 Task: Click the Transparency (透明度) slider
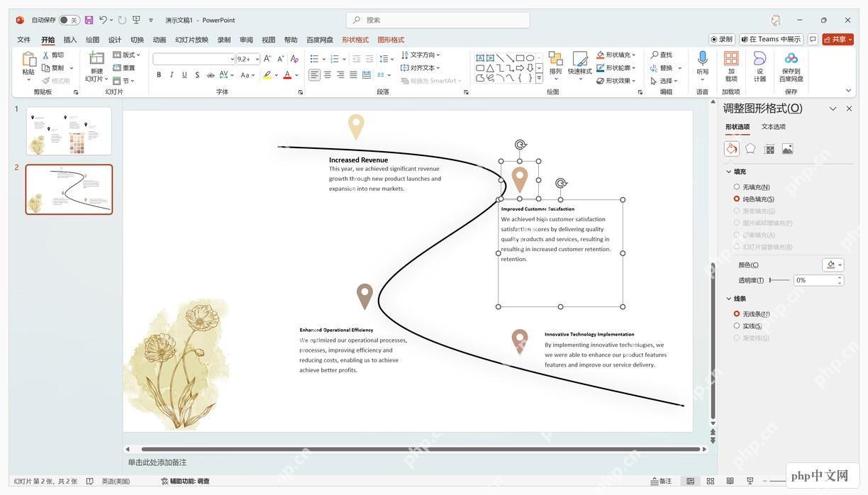click(779, 280)
